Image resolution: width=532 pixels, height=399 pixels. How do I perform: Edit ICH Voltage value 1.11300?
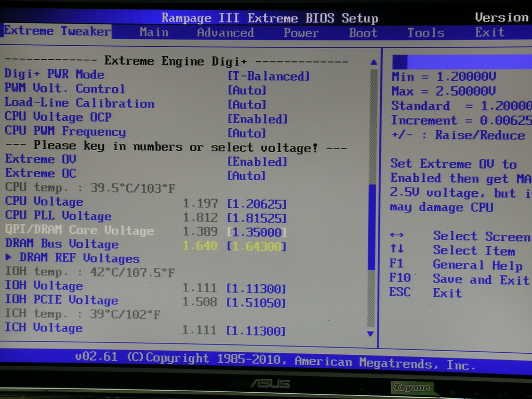click(256, 331)
